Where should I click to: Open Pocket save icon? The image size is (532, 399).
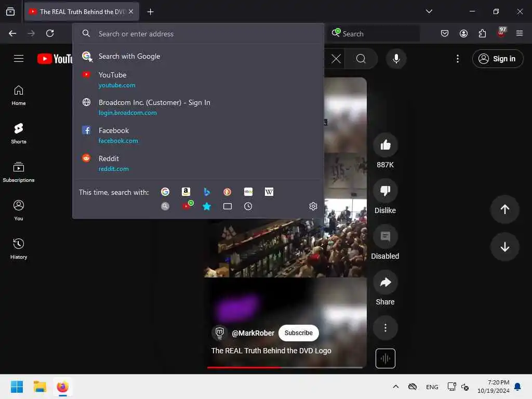pos(445,33)
